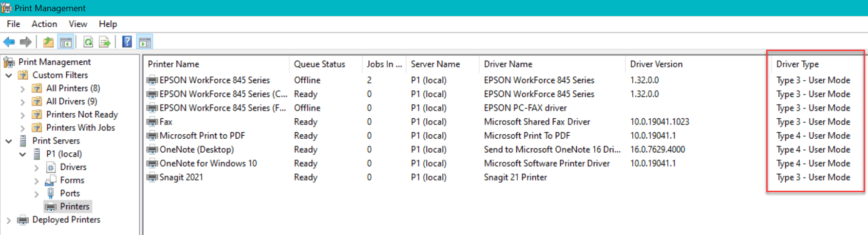Collapse the P1 (local) server node
This screenshot has height=235, width=868.
click(x=22, y=154)
